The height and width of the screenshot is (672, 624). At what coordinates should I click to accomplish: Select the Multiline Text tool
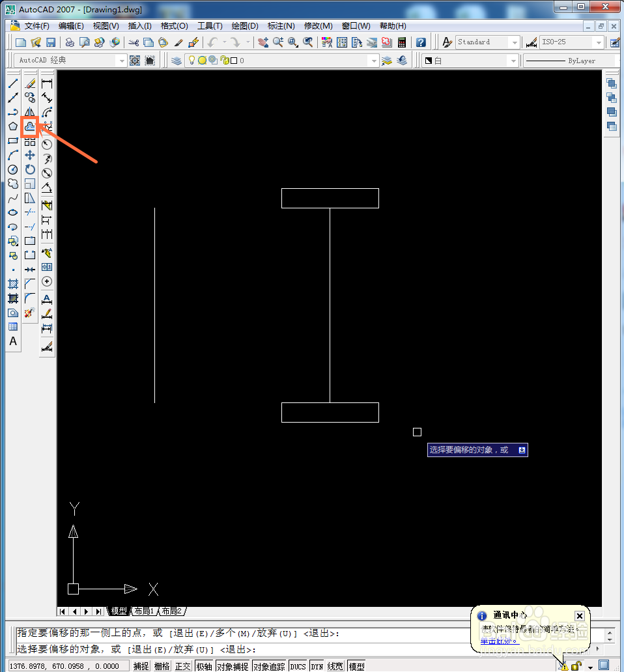click(13, 341)
